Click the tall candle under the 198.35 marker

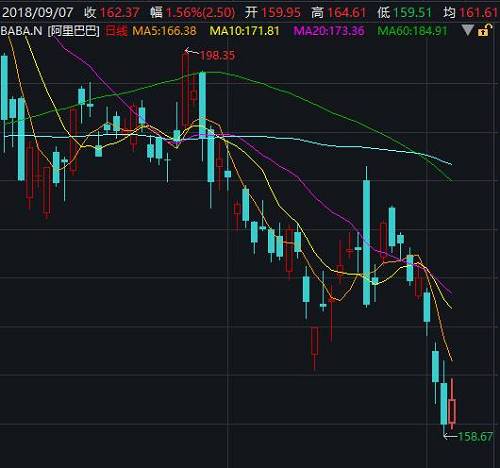pyautogui.click(x=185, y=90)
